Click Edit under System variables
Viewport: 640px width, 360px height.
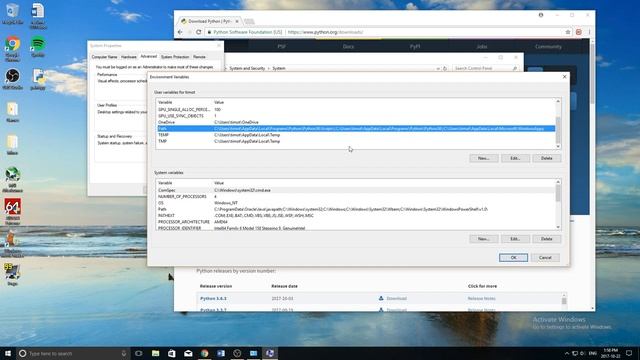click(x=515, y=239)
